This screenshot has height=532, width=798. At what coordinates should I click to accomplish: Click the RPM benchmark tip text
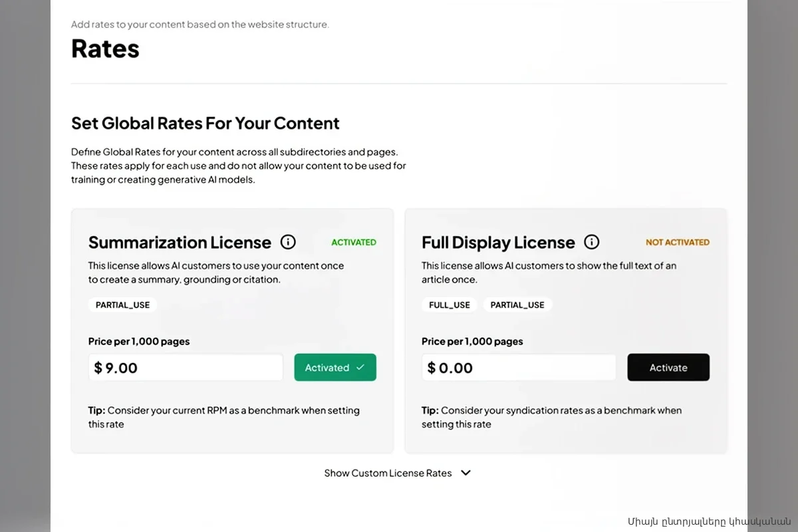tap(223, 417)
